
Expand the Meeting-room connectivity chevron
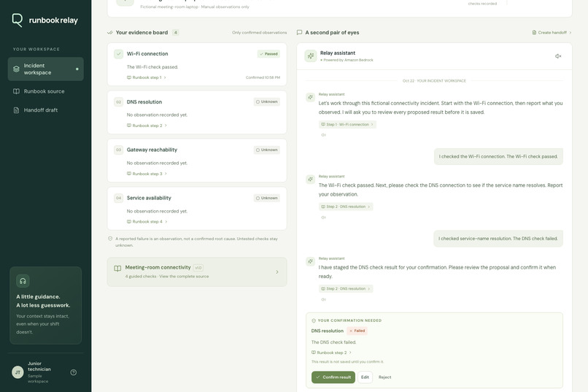tap(277, 272)
